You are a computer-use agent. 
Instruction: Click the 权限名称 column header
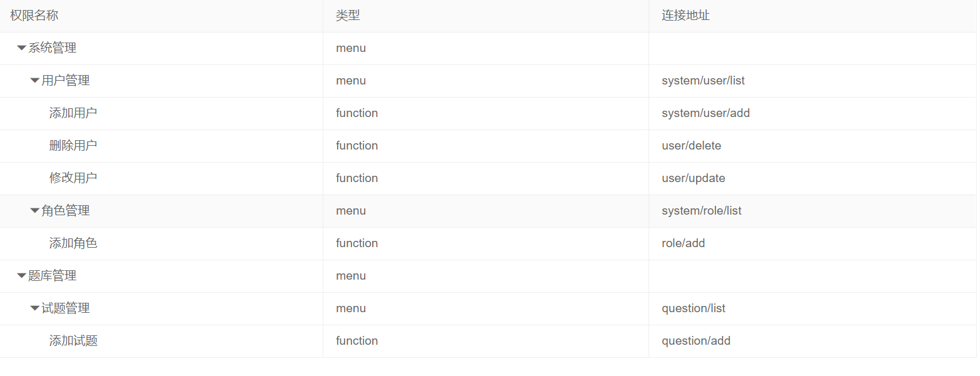tap(33, 15)
